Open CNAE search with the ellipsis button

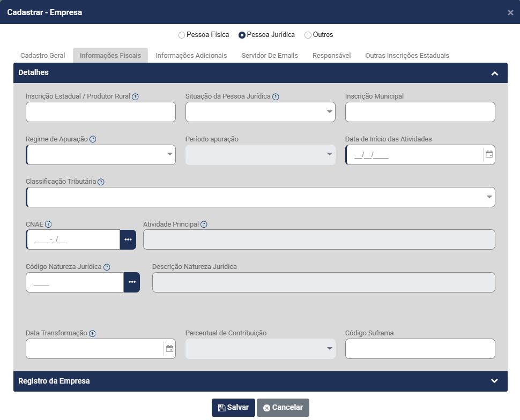[x=128, y=239]
